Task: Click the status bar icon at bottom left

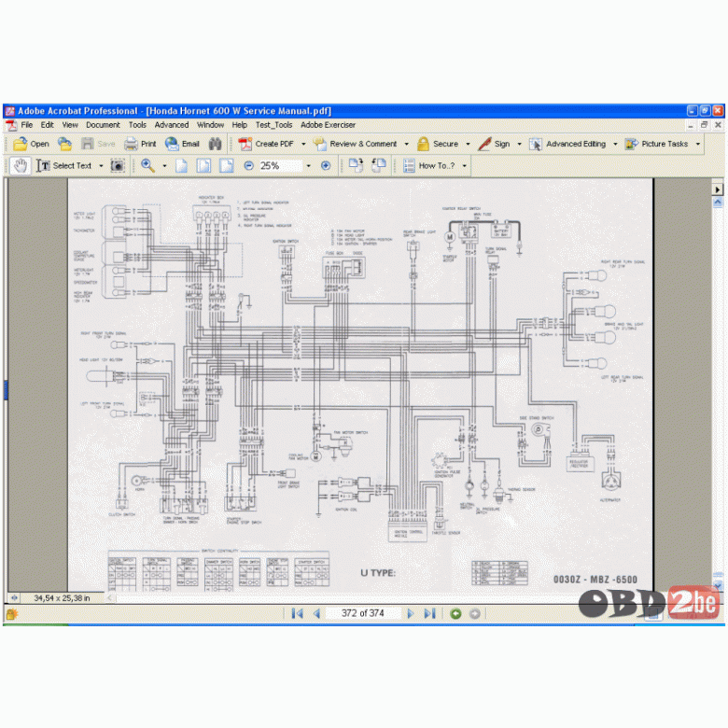Action: click(x=11, y=614)
